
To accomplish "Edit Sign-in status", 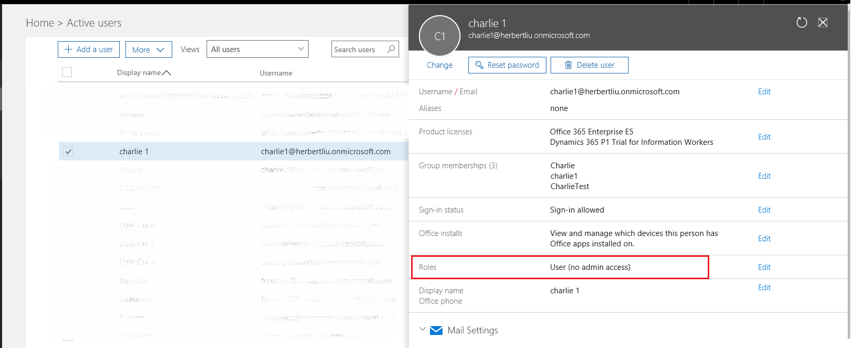I will point(764,210).
